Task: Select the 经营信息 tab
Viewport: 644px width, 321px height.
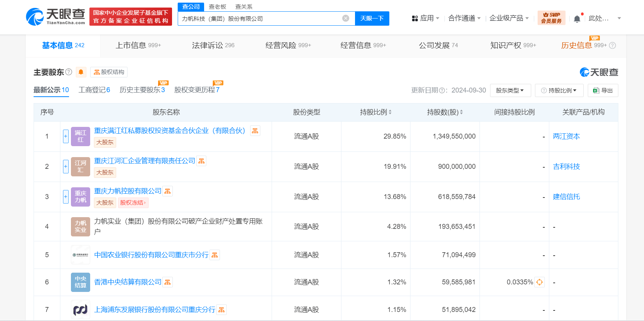Action: pos(363,45)
